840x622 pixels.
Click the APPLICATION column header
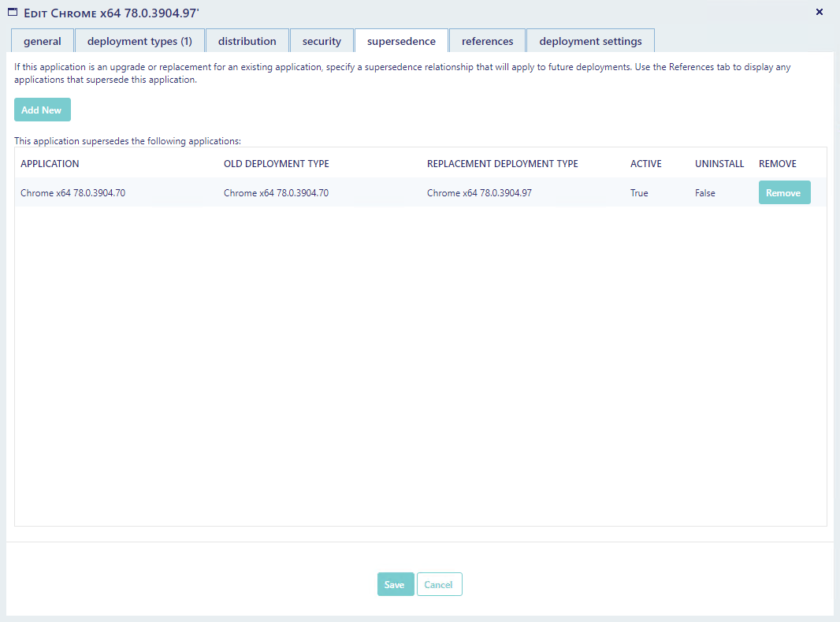click(50, 164)
